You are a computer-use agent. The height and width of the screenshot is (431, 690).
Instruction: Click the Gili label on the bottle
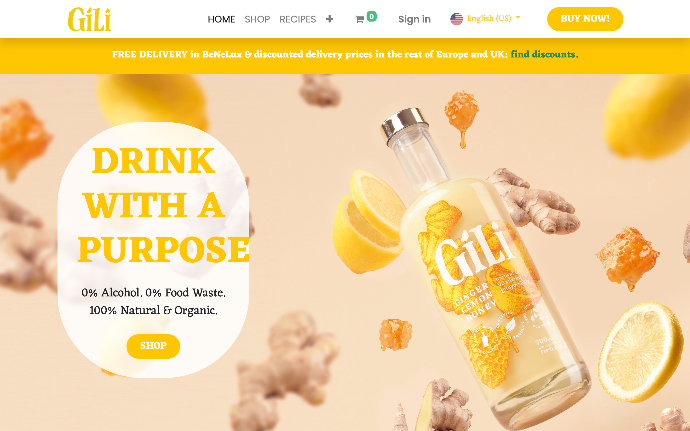(475, 253)
